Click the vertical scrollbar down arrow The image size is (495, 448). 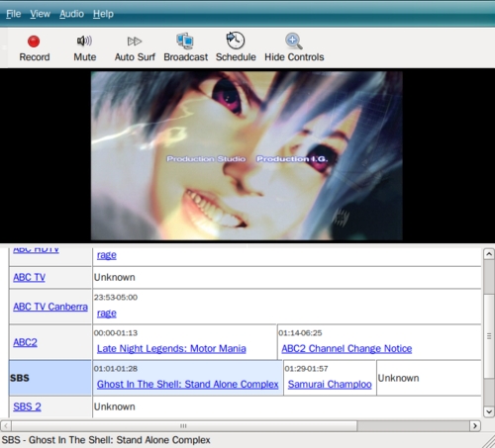[x=489, y=411]
